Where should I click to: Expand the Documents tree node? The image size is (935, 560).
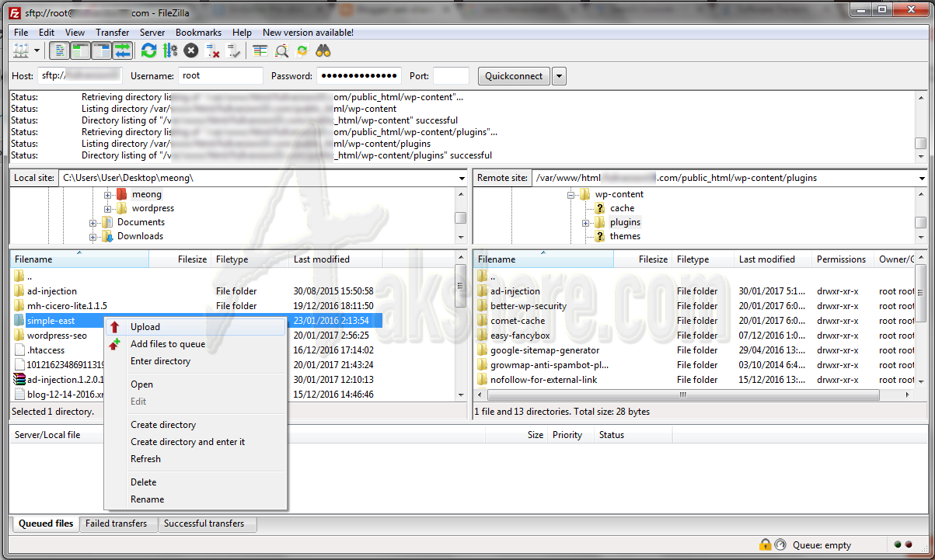click(93, 222)
